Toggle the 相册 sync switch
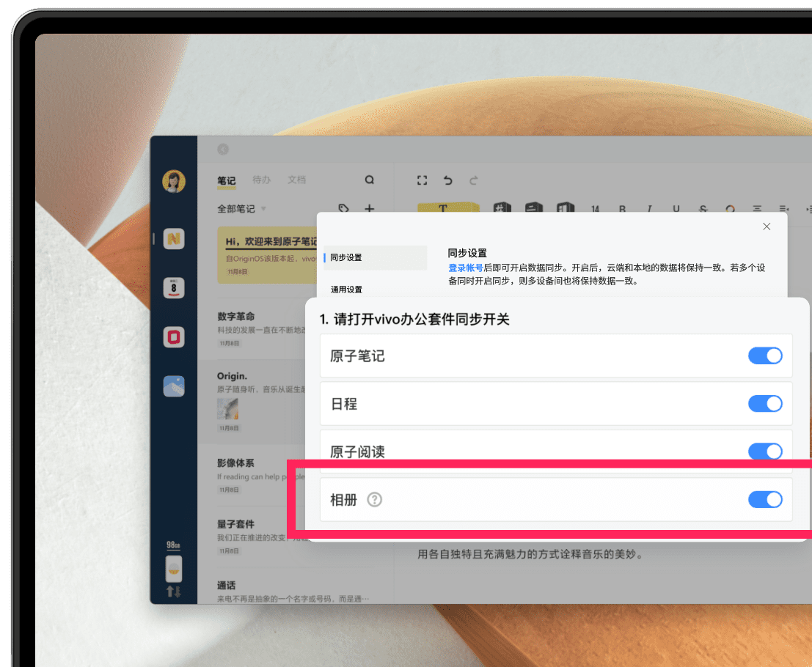Image resolution: width=812 pixels, height=667 pixels. [x=765, y=499]
